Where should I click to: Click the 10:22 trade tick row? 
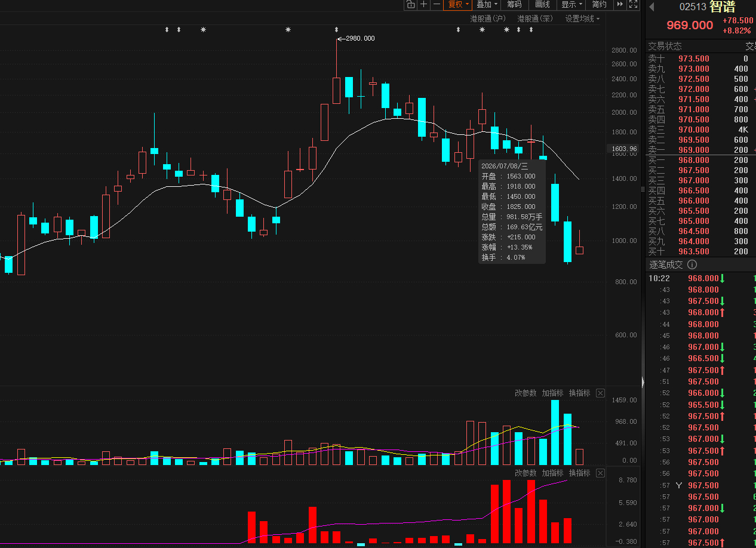point(700,278)
